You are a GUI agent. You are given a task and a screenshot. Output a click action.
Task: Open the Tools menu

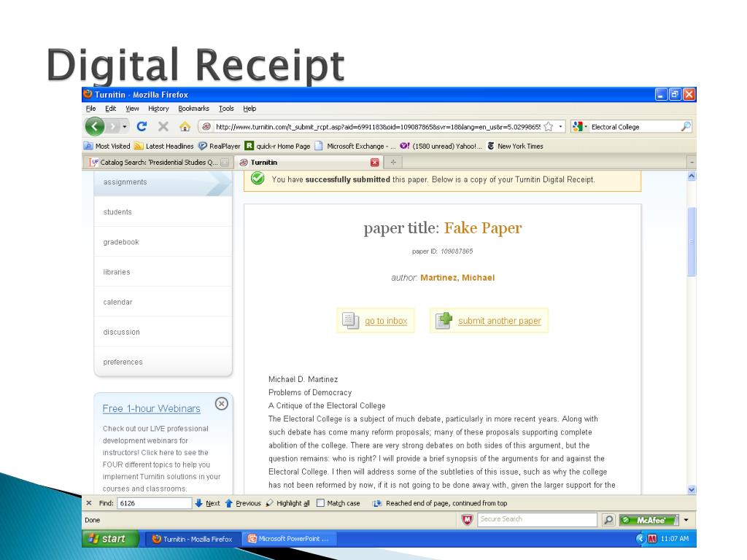226,109
